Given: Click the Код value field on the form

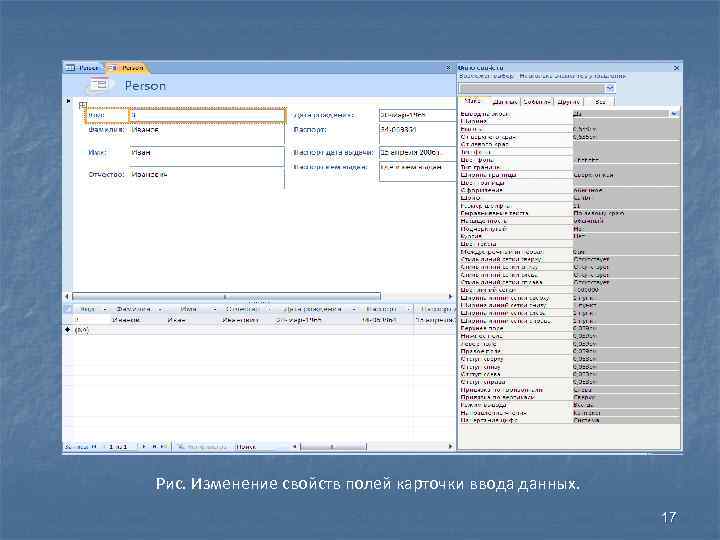Looking at the screenshot, I should tap(207, 115).
